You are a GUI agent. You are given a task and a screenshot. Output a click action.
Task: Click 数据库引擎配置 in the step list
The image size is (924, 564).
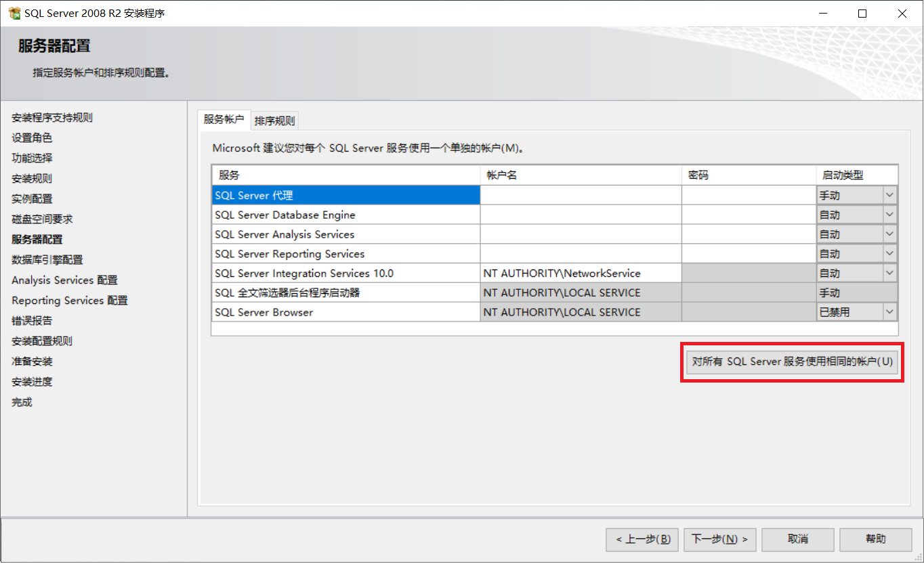tap(47, 260)
